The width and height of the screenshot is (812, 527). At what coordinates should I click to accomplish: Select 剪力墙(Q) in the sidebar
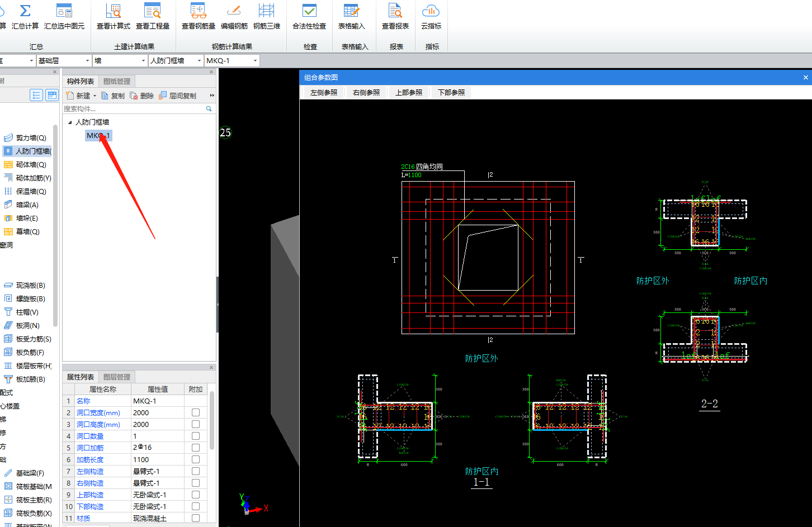coord(25,137)
